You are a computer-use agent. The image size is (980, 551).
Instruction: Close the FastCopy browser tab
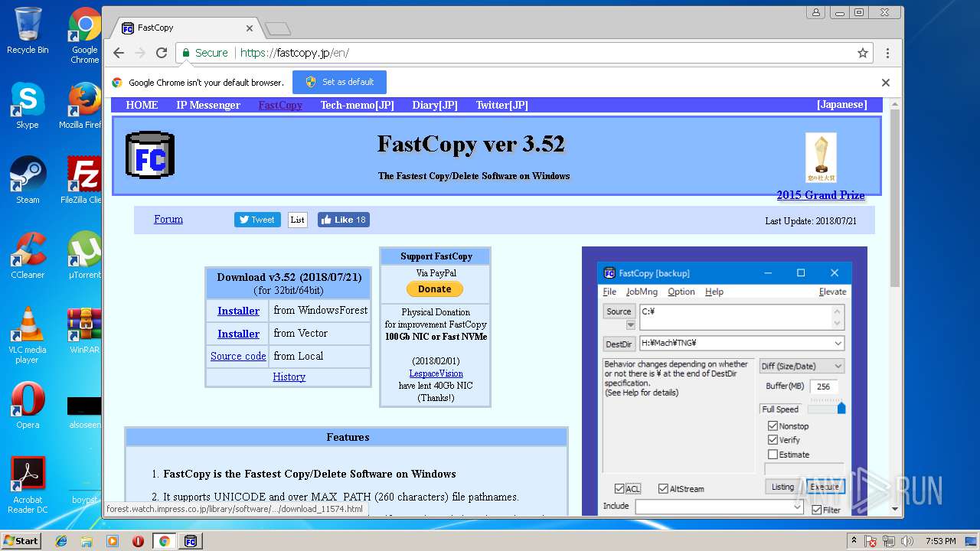(250, 28)
